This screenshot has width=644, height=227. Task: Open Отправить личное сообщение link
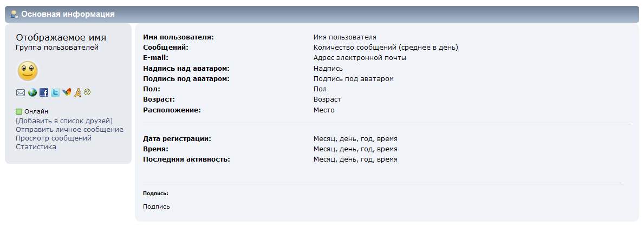[69, 129]
